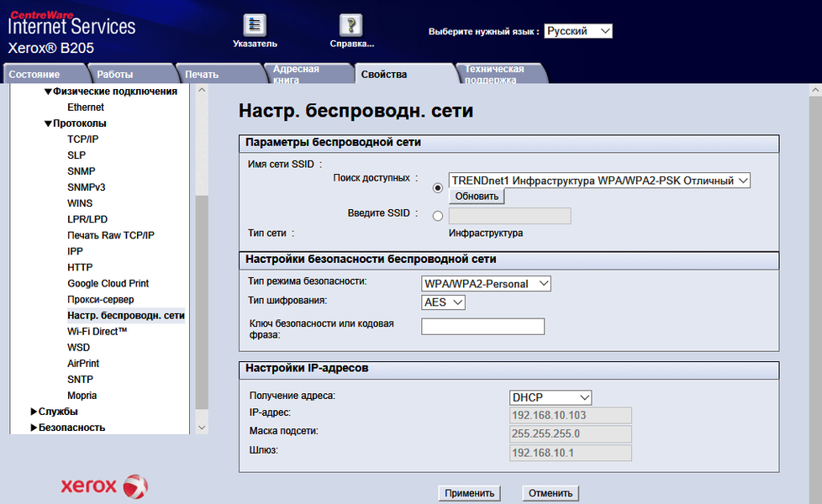Expand the Службы tree section
The width and height of the screenshot is (822, 504).
click(34, 412)
